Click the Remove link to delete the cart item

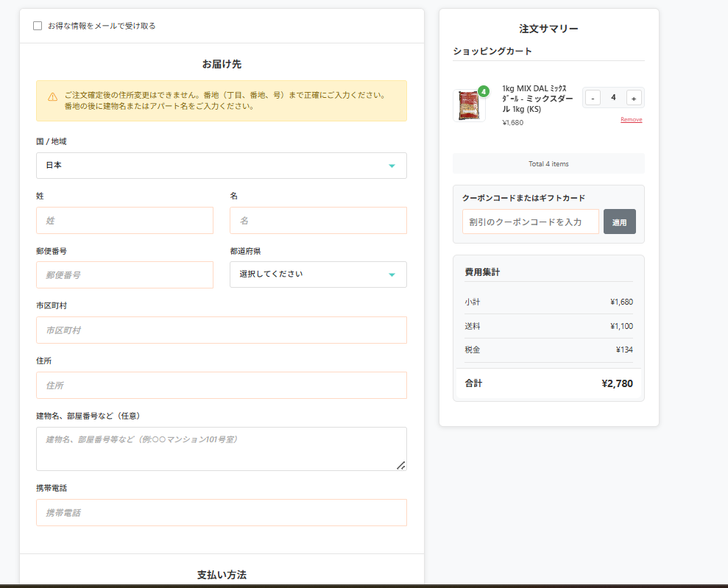tap(631, 118)
